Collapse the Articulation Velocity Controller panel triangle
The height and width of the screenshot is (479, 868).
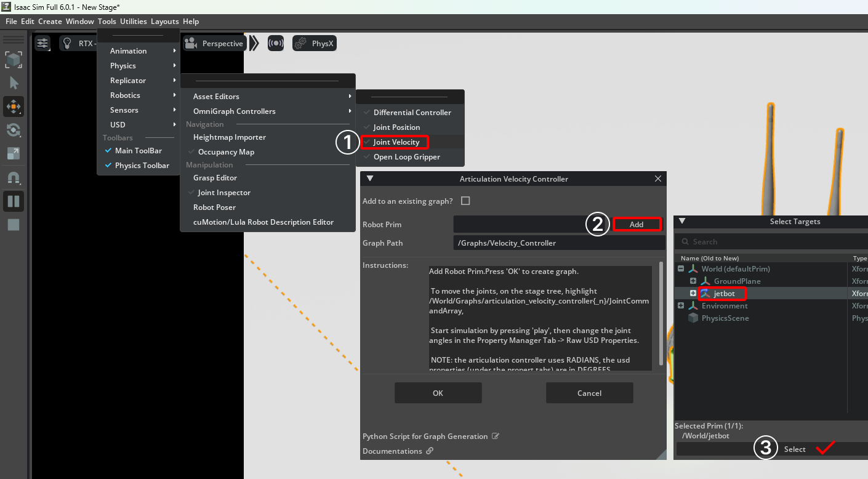(x=370, y=179)
